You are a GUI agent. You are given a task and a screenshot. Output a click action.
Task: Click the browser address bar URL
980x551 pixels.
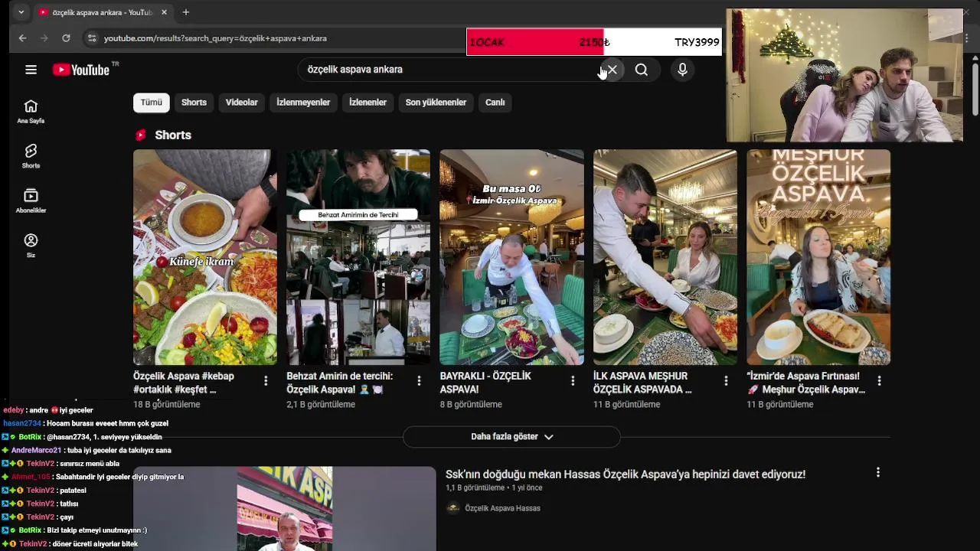(x=215, y=38)
